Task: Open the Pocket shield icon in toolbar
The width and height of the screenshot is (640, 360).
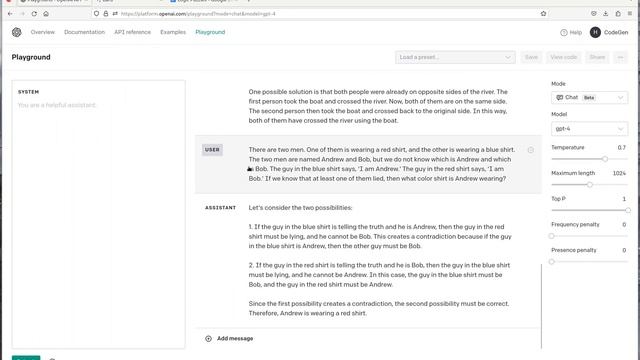Action: tap(593, 13)
